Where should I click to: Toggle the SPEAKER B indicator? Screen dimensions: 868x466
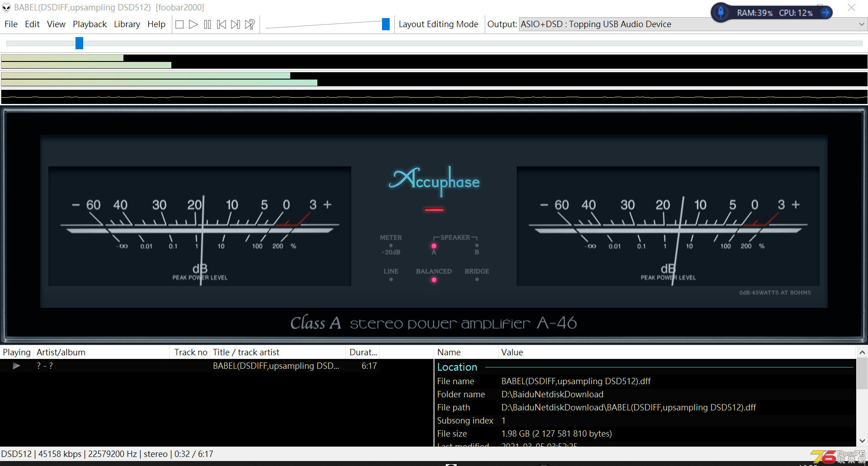pos(476,245)
